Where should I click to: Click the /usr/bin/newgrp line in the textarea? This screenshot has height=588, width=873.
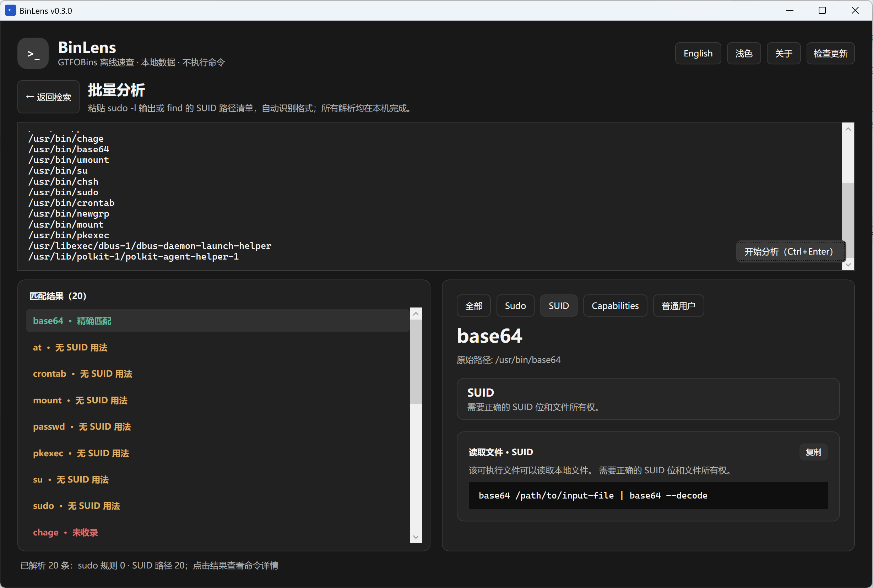(x=69, y=214)
